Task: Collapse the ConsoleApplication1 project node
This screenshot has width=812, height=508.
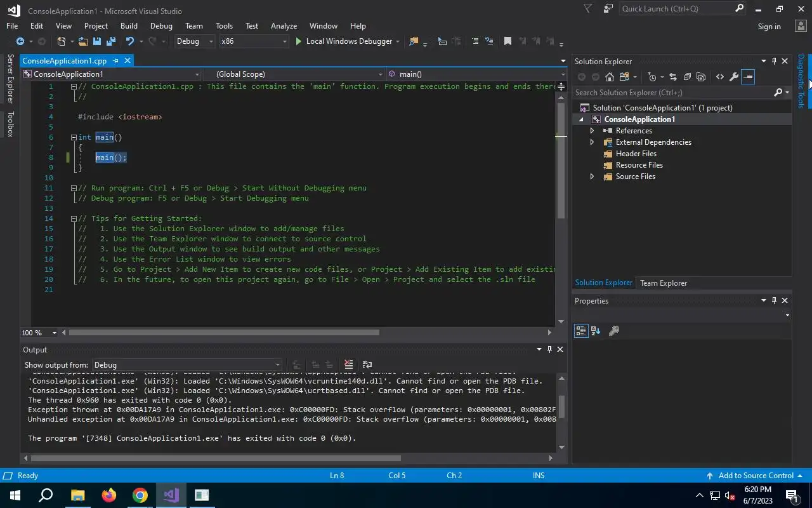Action: (581, 119)
